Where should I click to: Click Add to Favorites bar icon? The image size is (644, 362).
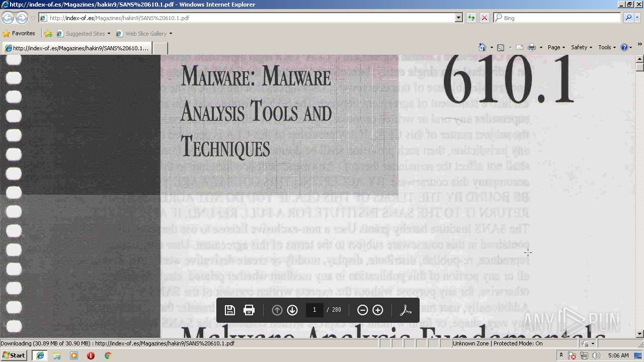[48, 34]
